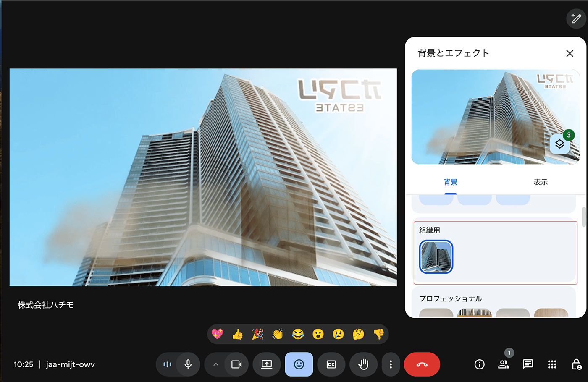This screenshot has height=382, width=588.
Task: Send the thumbs up emoji reaction
Action: (x=238, y=334)
